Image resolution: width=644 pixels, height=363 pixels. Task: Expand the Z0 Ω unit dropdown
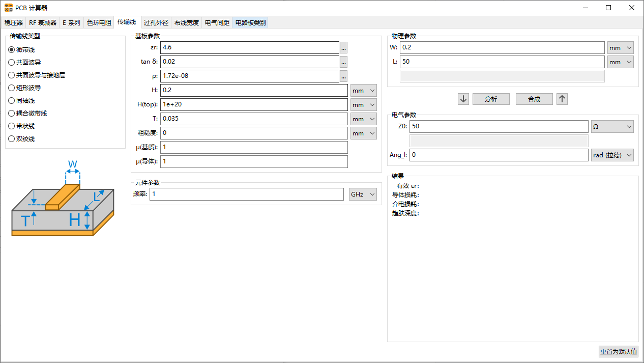[x=612, y=126]
